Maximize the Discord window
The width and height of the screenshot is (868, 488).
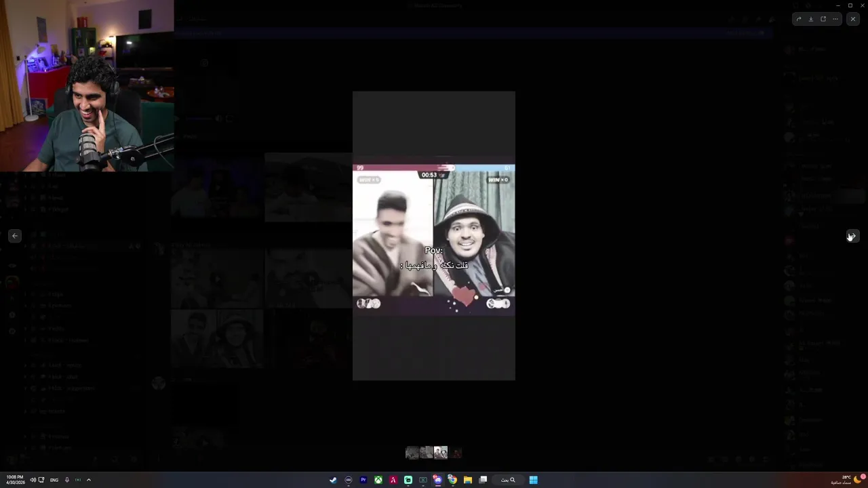(850, 5)
